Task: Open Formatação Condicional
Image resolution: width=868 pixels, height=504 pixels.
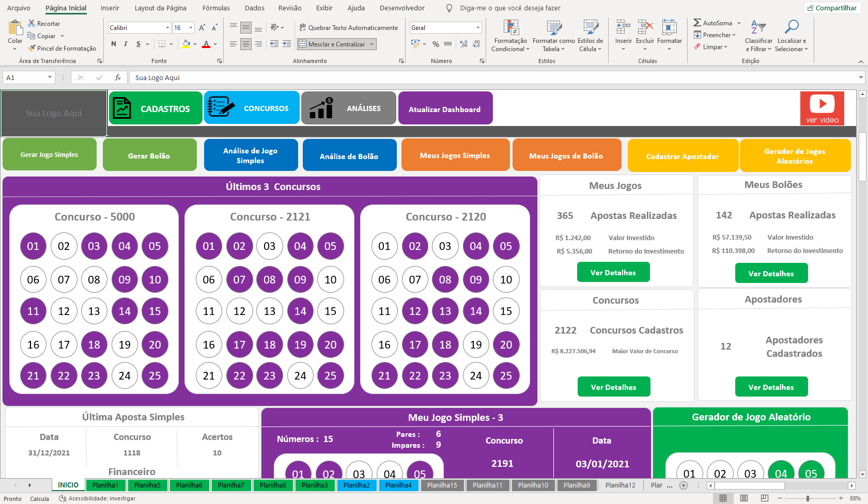Action: coord(510,36)
